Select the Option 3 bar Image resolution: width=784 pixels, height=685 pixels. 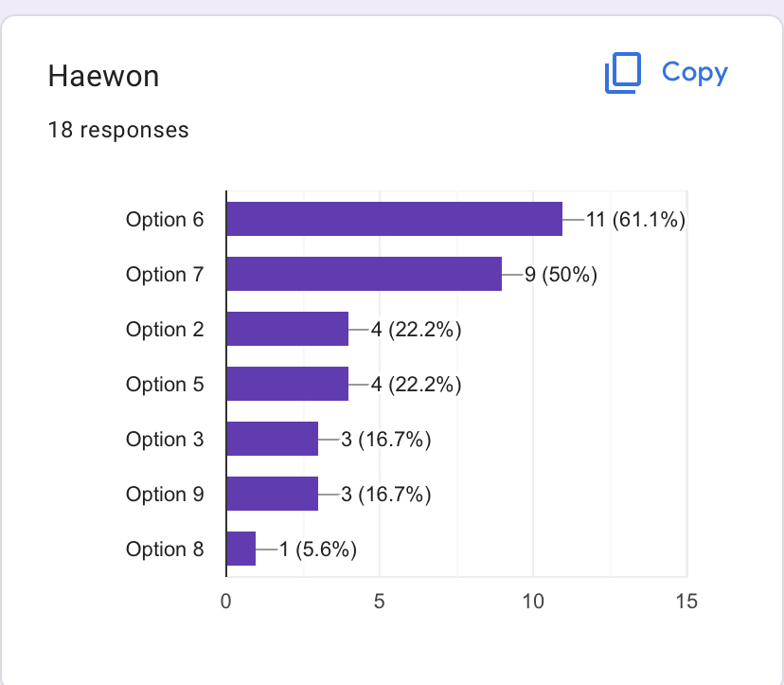click(273, 439)
